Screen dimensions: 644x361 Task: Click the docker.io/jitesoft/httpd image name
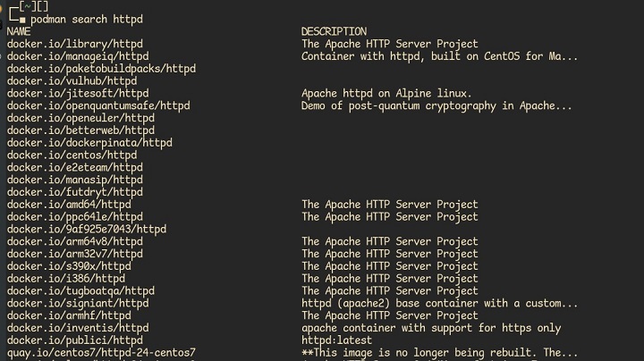[78, 93]
